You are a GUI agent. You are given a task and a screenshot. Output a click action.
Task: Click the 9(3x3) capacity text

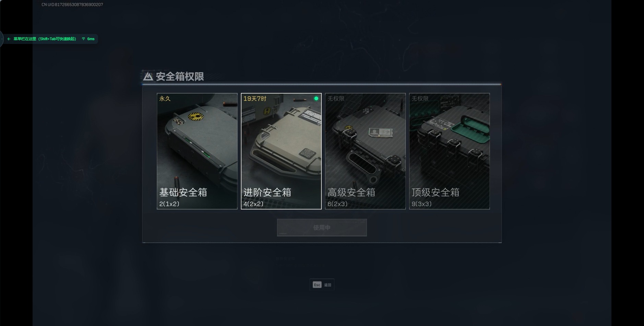click(x=421, y=204)
